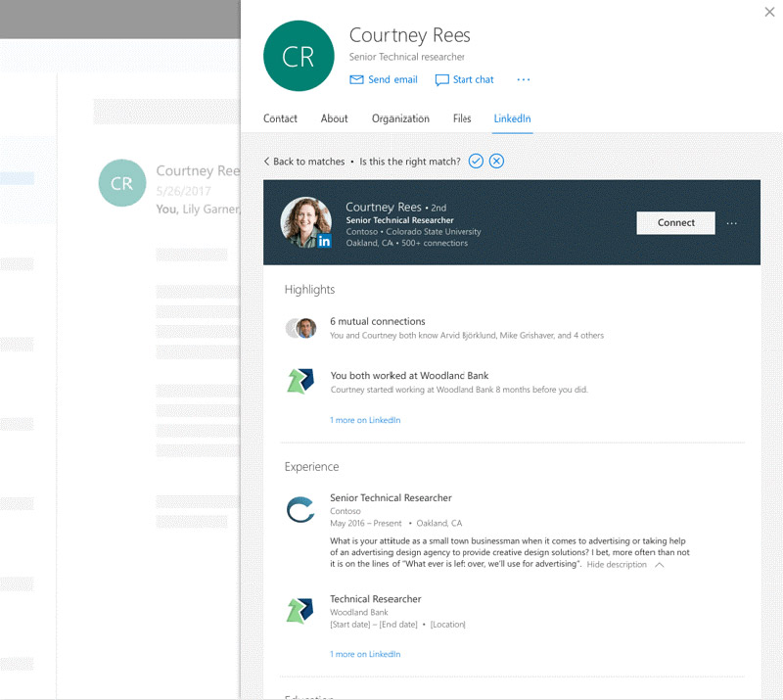This screenshot has height=700, width=783.
Task: Collapse text with Hide description chevron
Action: pyautogui.click(x=659, y=565)
